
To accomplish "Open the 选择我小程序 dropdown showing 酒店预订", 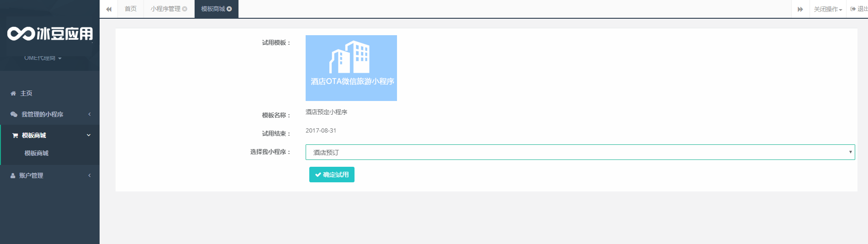I will pos(580,152).
